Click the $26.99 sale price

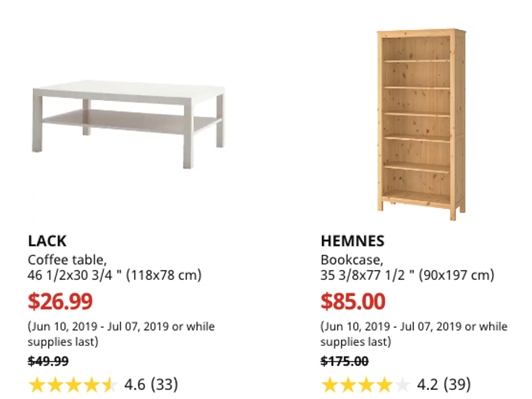tap(60, 301)
